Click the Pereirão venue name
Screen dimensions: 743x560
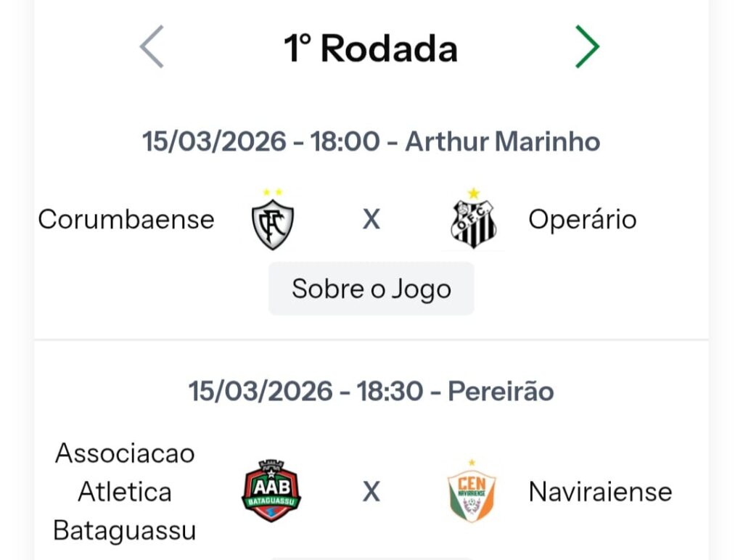tap(501, 392)
